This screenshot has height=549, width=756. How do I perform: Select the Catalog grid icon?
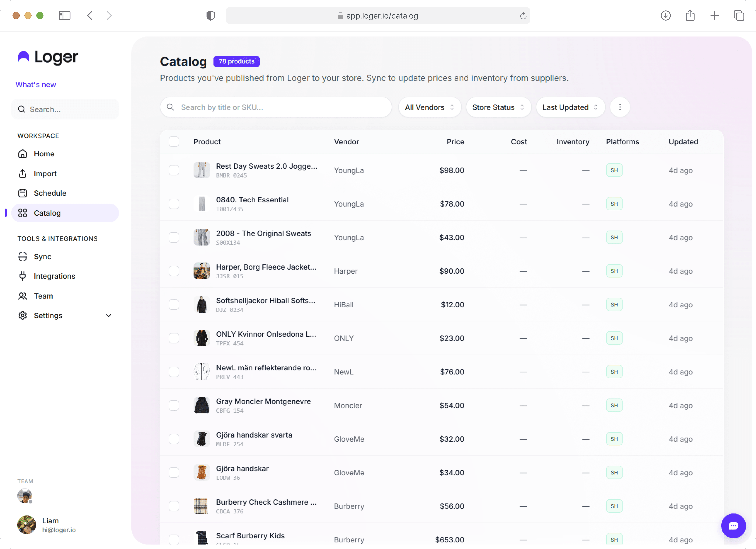coord(22,213)
